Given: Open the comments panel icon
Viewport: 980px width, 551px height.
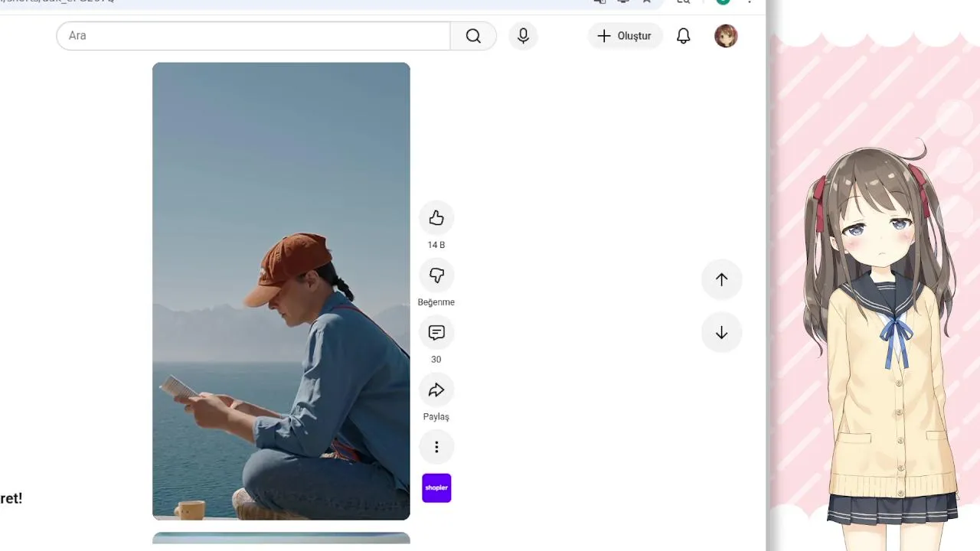Looking at the screenshot, I should 436,333.
